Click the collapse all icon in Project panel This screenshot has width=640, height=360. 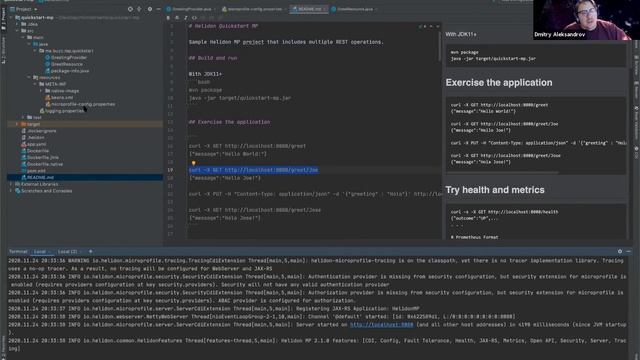click(x=140, y=9)
